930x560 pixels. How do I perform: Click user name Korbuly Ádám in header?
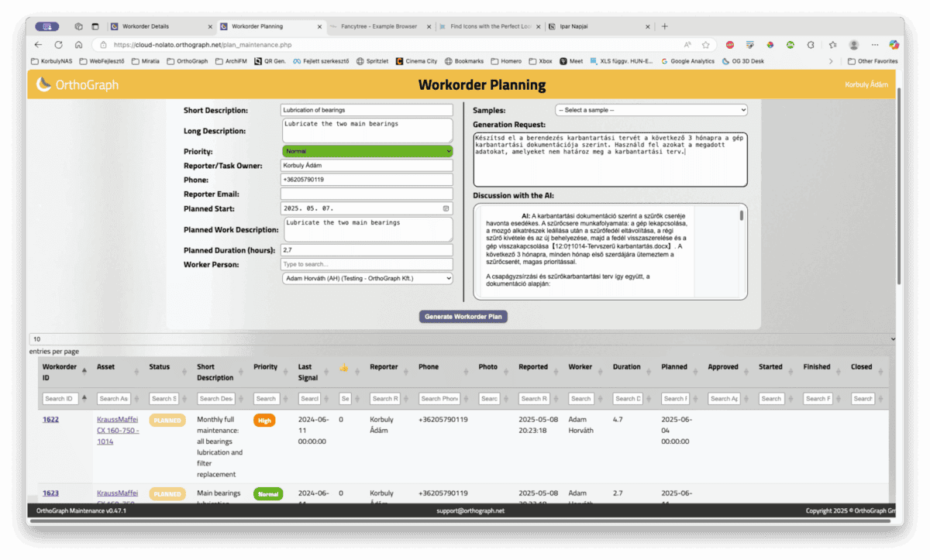(866, 84)
